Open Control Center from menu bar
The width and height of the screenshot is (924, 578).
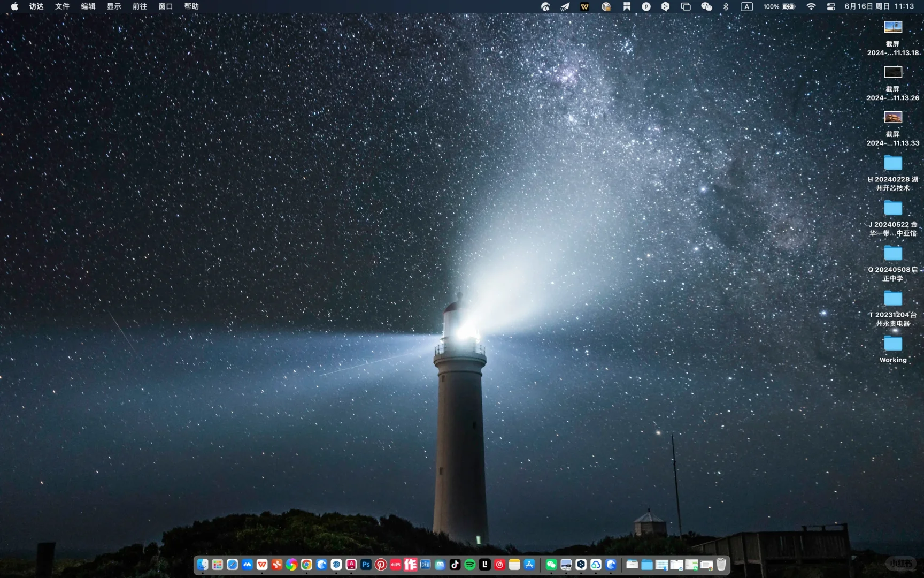831,6
